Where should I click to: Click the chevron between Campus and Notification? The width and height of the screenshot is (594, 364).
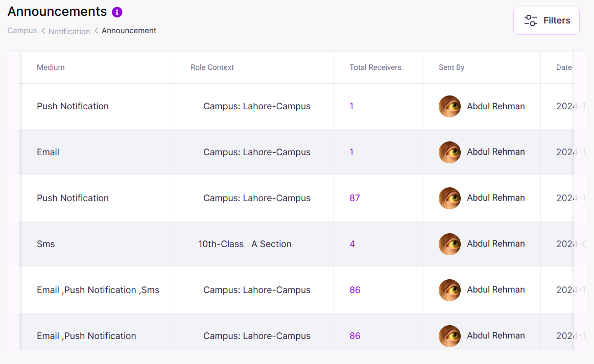tap(43, 31)
